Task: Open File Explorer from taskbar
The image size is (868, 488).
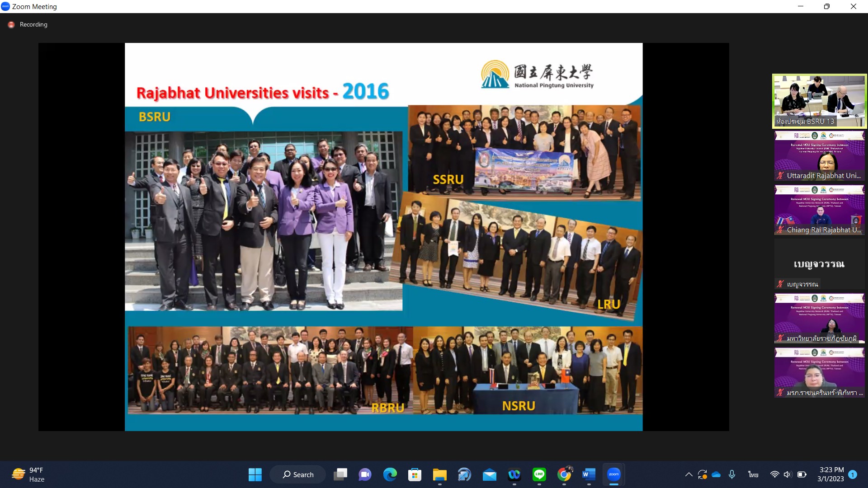Action: pyautogui.click(x=439, y=474)
